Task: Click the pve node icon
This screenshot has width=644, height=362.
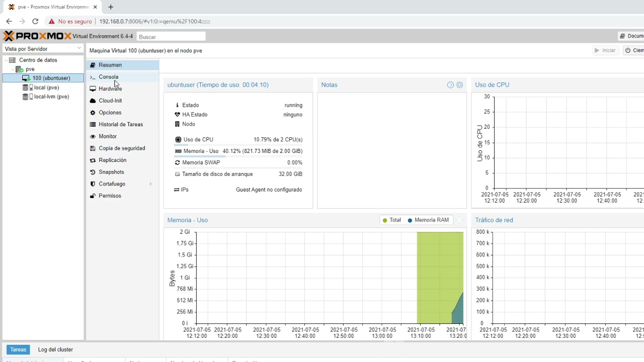Action: (x=20, y=69)
